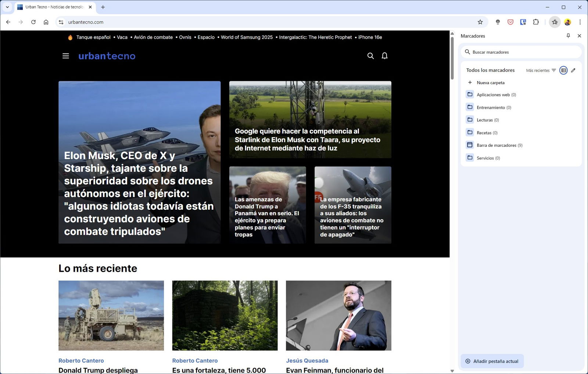Click the Buscar marcadores search field

[x=521, y=52]
